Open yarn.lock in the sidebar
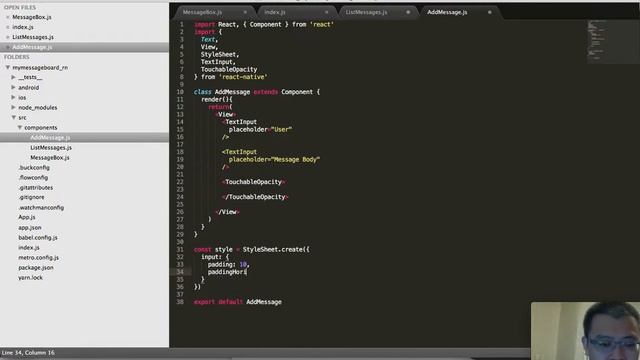The width and height of the screenshot is (640, 360). point(30,278)
